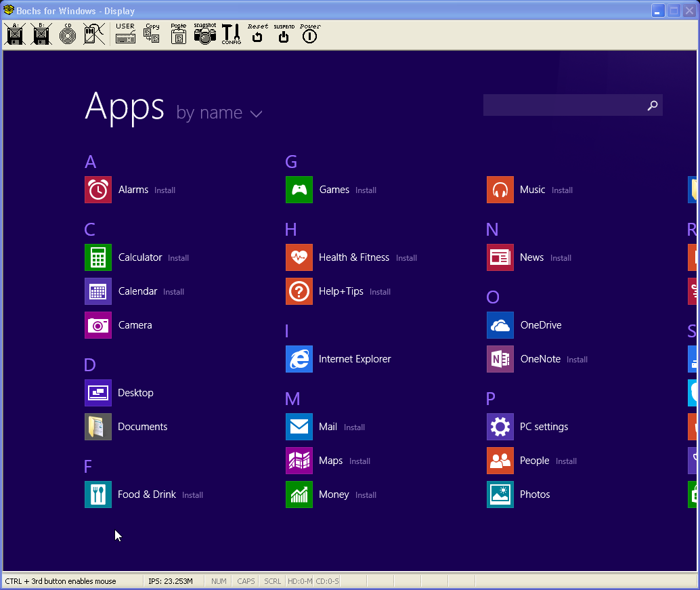Toggle the Bochs mouse capture icon

point(94,34)
